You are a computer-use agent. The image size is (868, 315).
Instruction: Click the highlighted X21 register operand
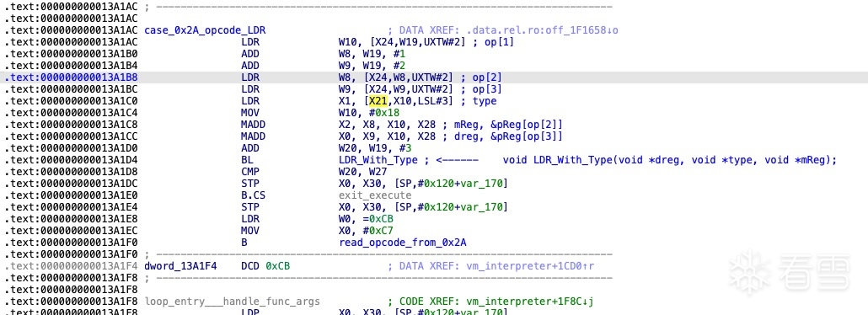[x=378, y=101]
